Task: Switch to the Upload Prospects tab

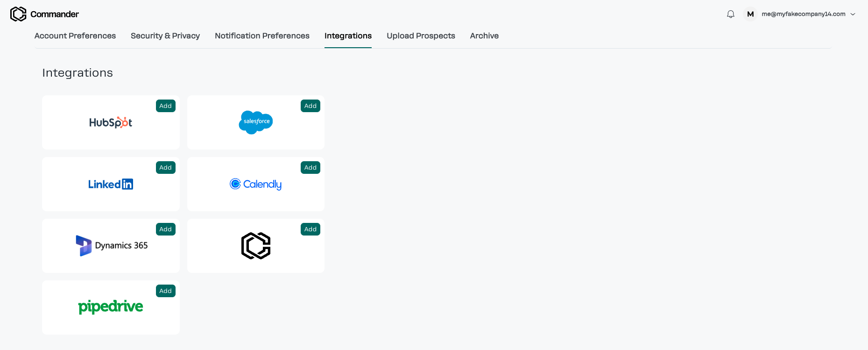Action: coord(420,36)
